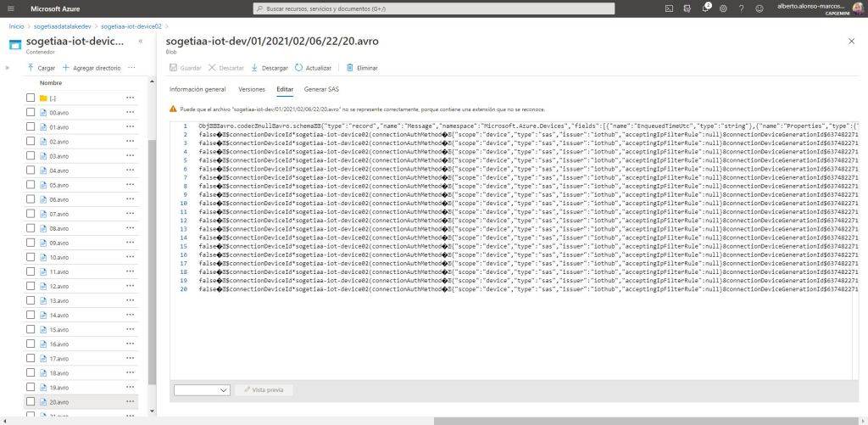Select the 12.avro checkbox

click(x=31, y=286)
